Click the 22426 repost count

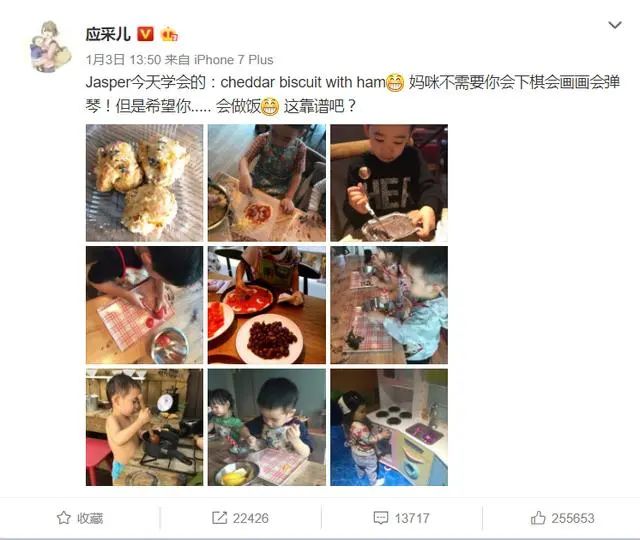pyautogui.click(x=251, y=518)
